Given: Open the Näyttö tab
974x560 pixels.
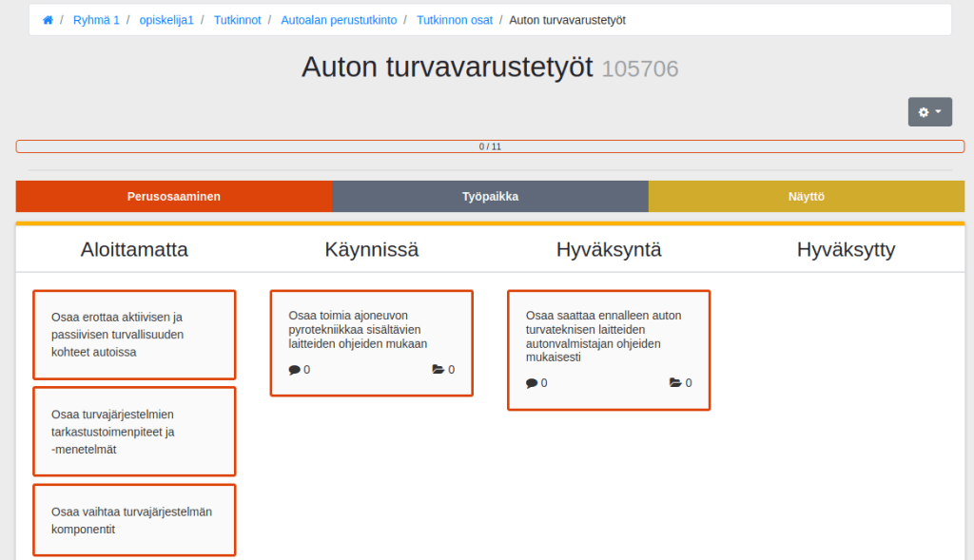Looking at the screenshot, I should (806, 196).
